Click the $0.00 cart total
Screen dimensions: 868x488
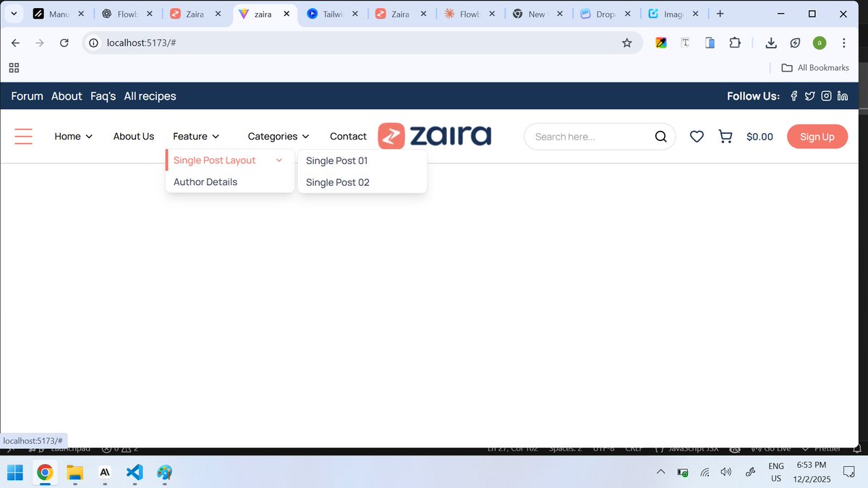click(x=759, y=137)
